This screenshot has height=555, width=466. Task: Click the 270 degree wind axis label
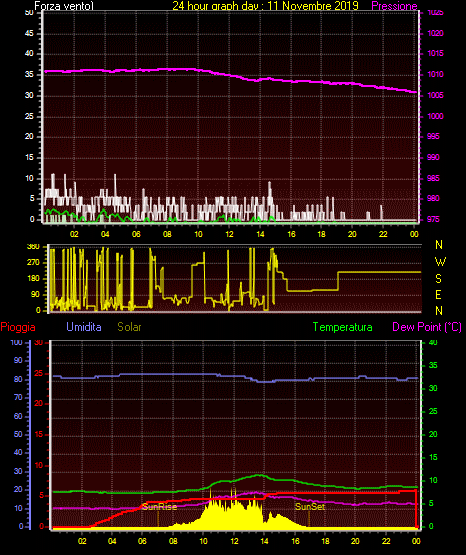pos(33,263)
